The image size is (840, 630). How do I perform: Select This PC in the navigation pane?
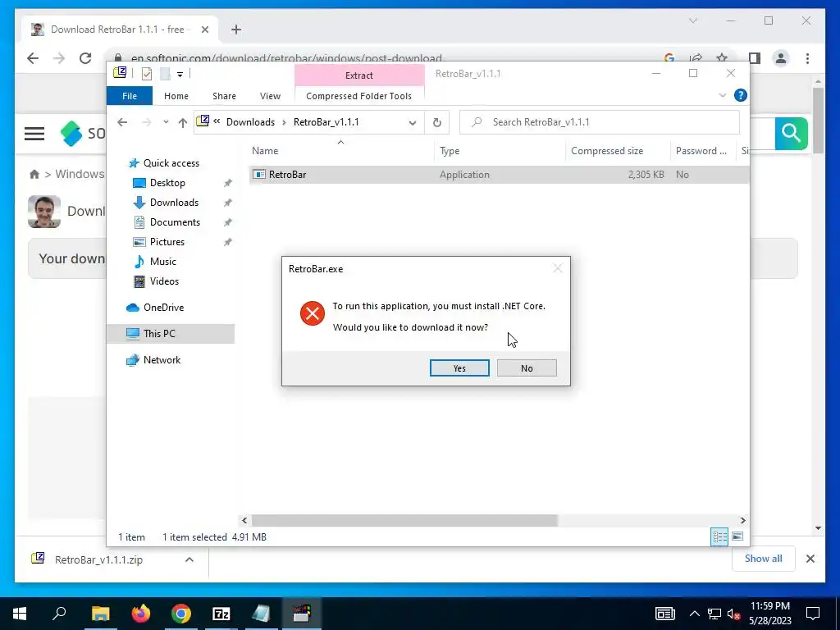coord(171,333)
